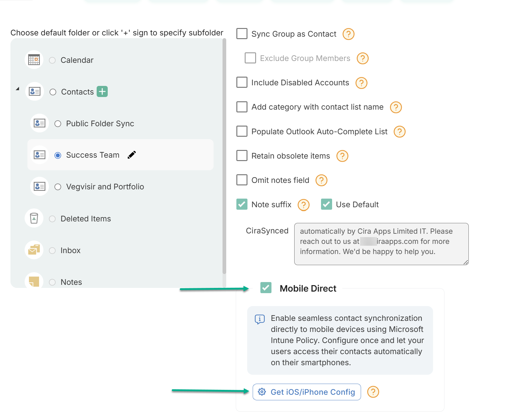Image resolution: width=506 pixels, height=420 pixels.
Task: Click the Calendar folder icon
Action: [x=34, y=60]
